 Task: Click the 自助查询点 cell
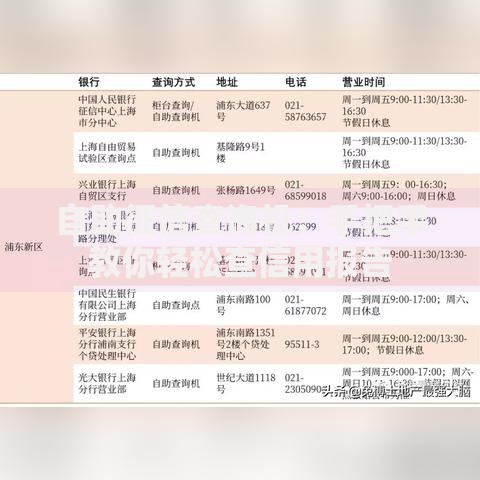click(x=176, y=305)
